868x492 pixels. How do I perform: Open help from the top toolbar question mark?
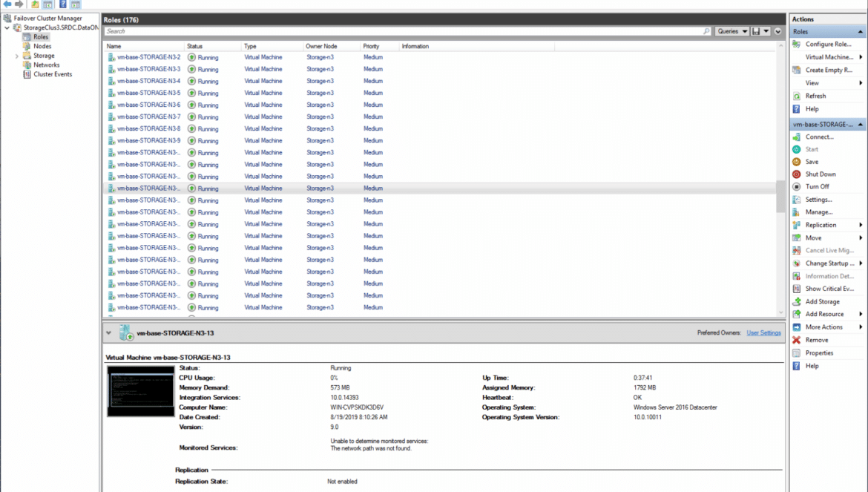[x=62, y=4]
